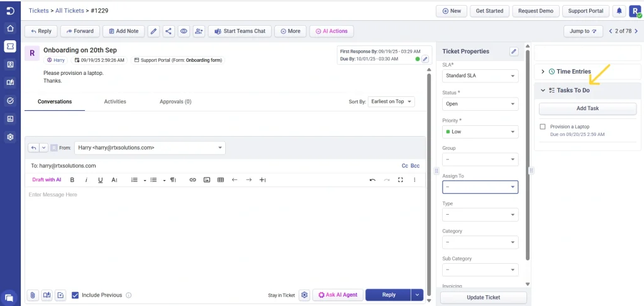Insert a table in the editor
Screen dimensions: 644x306
coord(221,180)
